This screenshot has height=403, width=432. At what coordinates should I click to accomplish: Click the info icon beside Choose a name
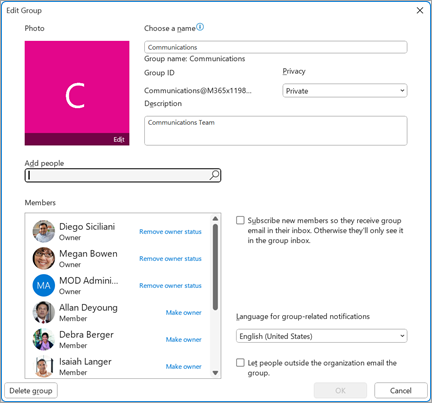(200, 27)
